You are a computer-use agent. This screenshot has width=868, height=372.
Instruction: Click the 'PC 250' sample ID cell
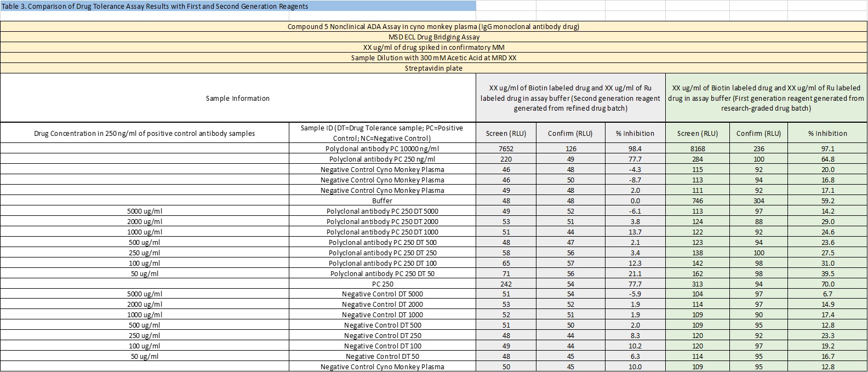pyautogui.click(x=382, y=284)
